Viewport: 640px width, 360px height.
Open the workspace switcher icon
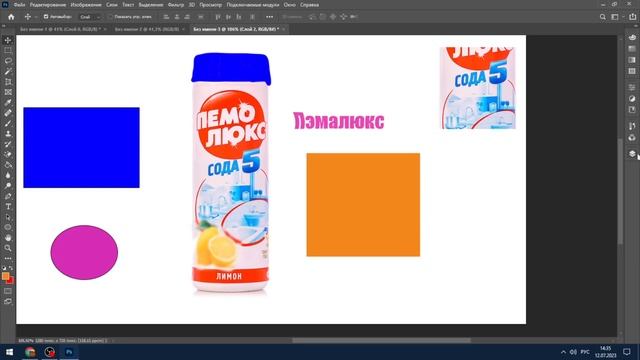[615, 17]
